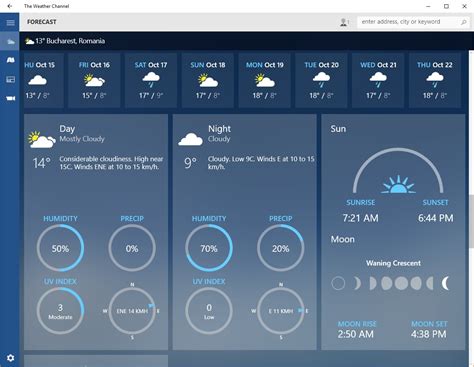Screen dimensions: 474x367
Task: Click the Fri Oct 16 partly sunny icon
Action: point(94,80)
